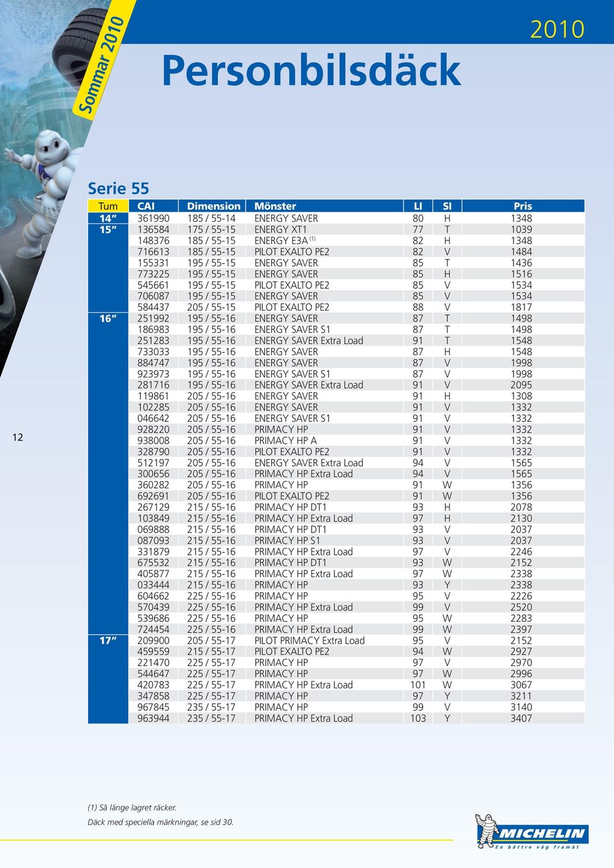614x868 pixels.
Task: Click the 'Dimension' column header
Action: (214, 206)
